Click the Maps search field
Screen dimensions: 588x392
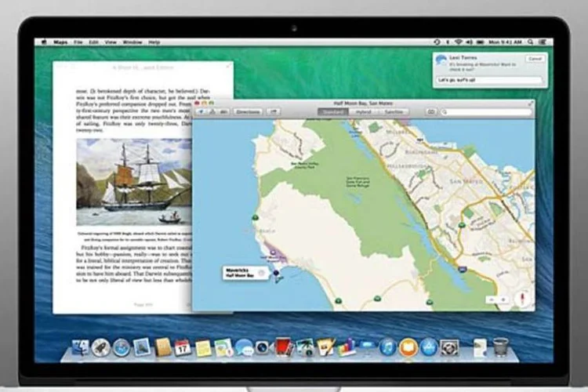tap(486, 112)
